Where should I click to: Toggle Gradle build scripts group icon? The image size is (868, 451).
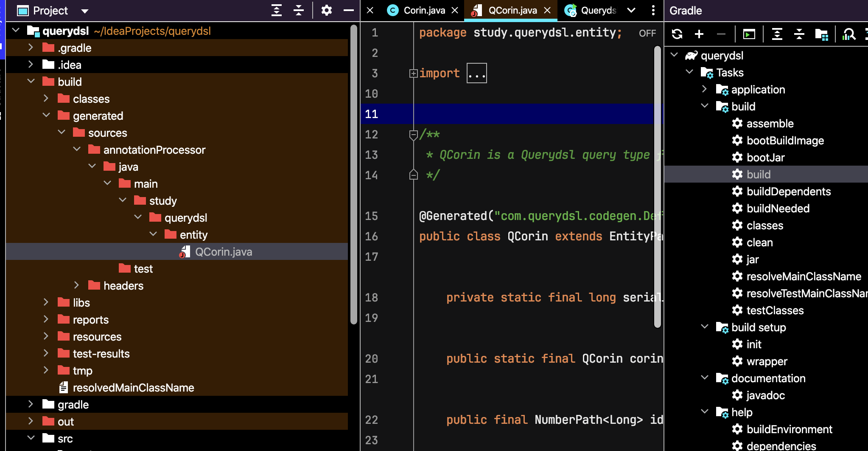[x=822, y=34]
